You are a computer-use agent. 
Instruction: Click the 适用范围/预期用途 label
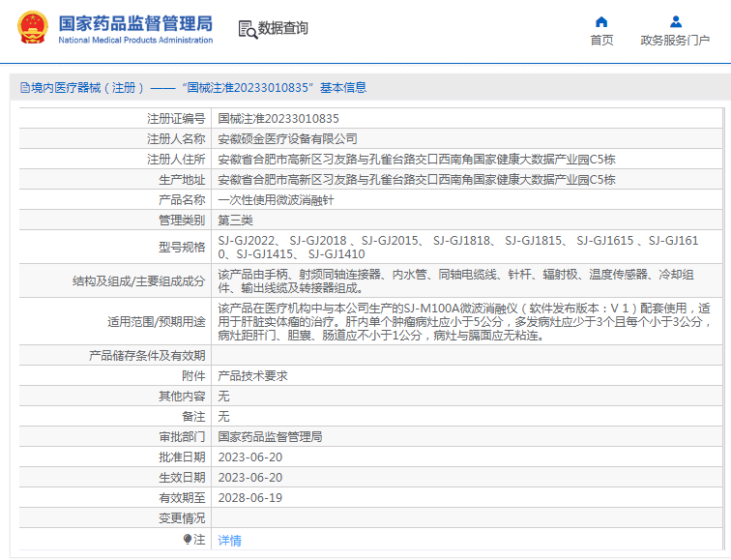(157, 322)
